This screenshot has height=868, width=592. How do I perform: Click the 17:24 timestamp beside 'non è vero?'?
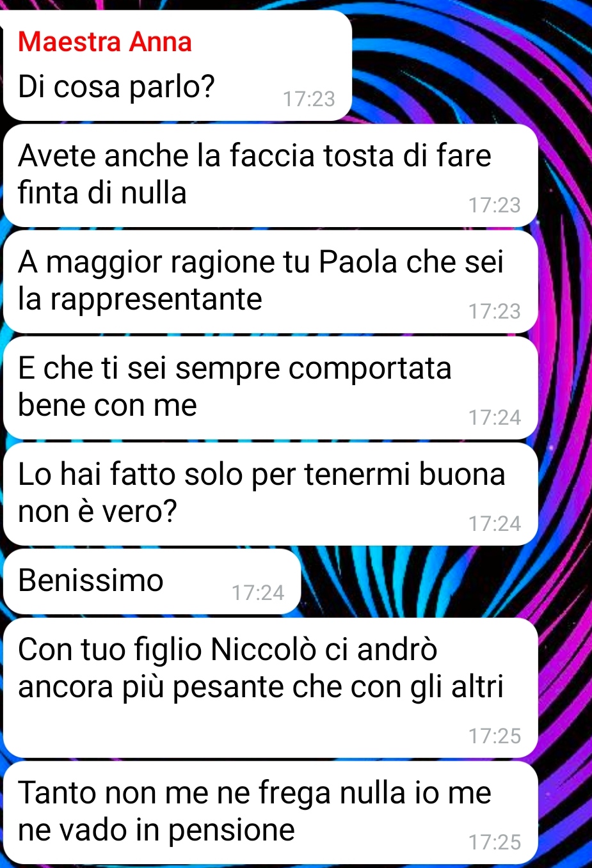pyautogui.click(x=495, y=523)
